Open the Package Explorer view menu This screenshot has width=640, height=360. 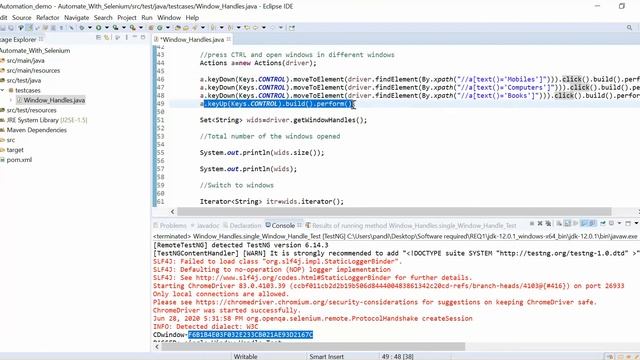pyautogui.click(x=127, y=38)
